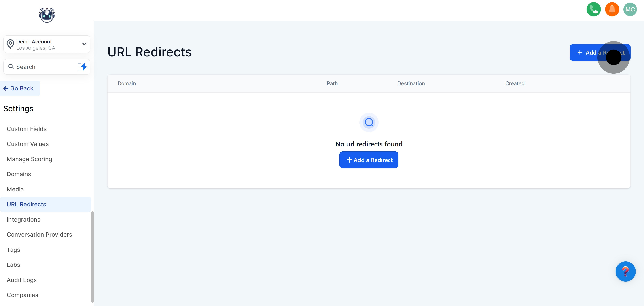Screen dimensions: 644x306
Task: Click the lightning bolt quick actions icon
Action: 83,67
